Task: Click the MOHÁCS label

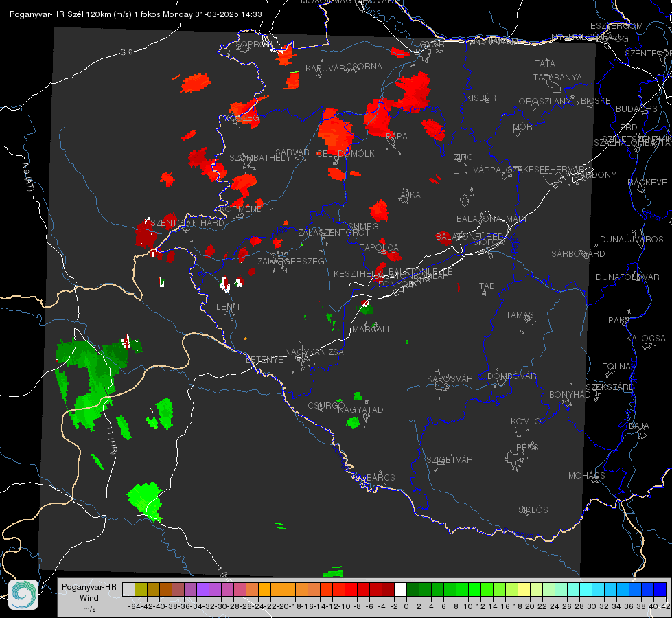Action: coord(587,476)
